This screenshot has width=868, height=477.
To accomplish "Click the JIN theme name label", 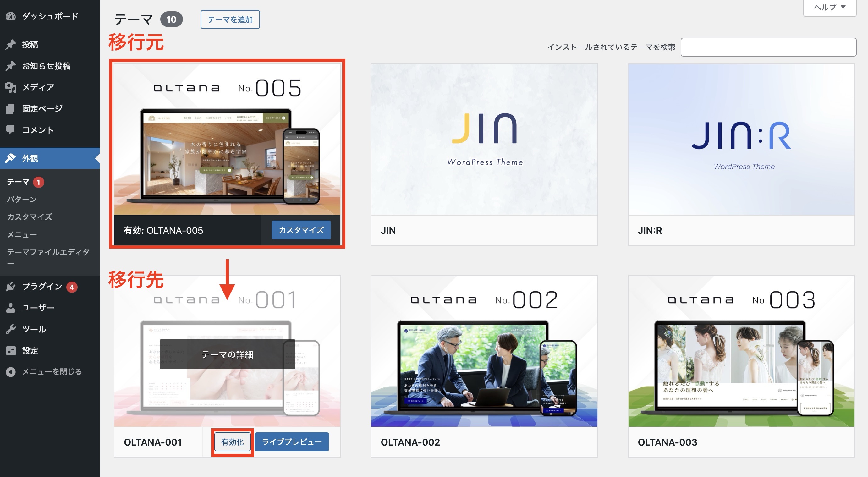I will (x=388, y=230).
